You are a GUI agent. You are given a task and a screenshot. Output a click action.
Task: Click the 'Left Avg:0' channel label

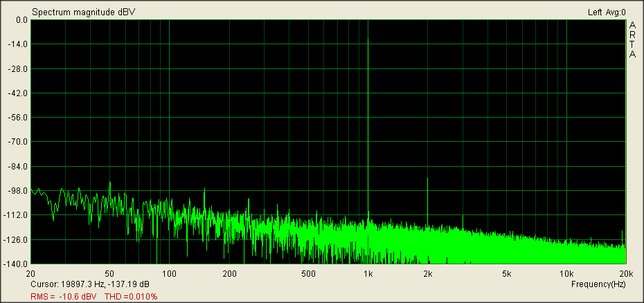pos(607,12)
